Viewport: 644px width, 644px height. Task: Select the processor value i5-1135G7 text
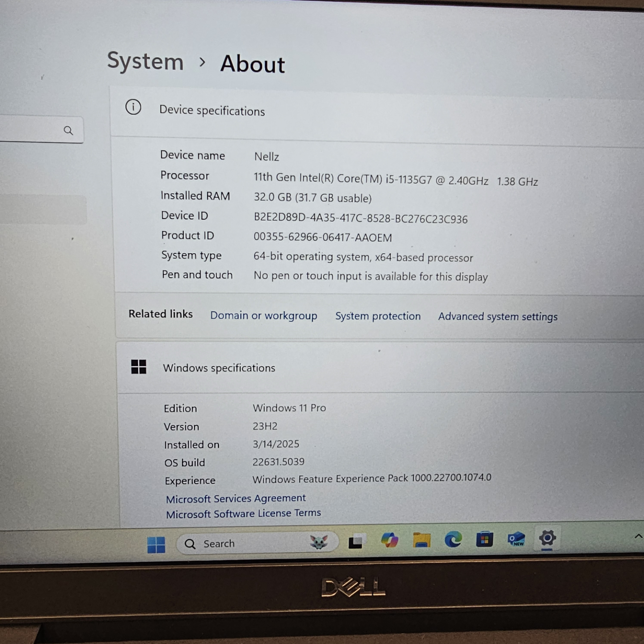tap(396, 179)
